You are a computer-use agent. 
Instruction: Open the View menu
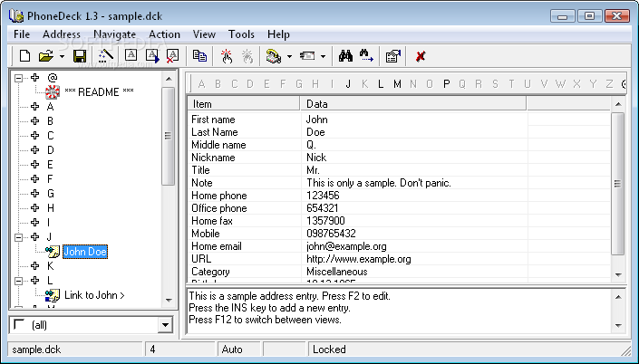coord(204,34)
